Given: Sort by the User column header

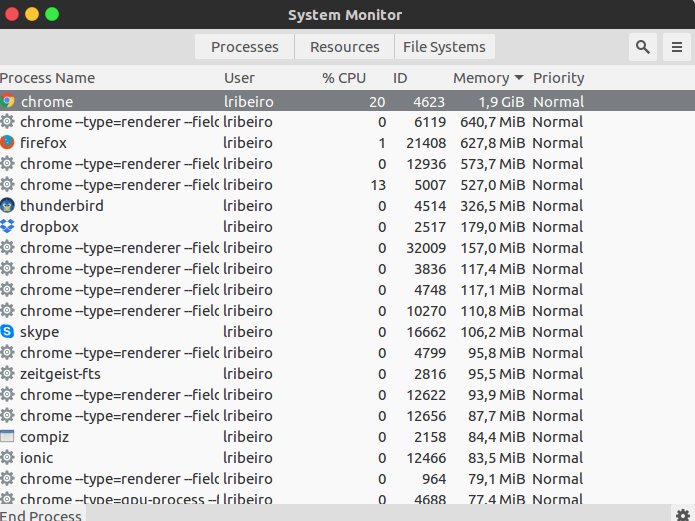Looking at the screenshot, I should click(239, 78).
